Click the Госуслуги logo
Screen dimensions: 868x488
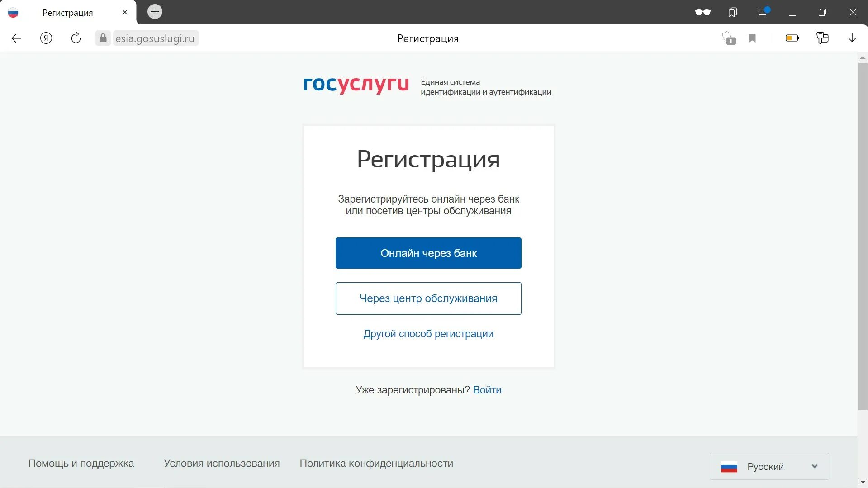coord(356,85)
